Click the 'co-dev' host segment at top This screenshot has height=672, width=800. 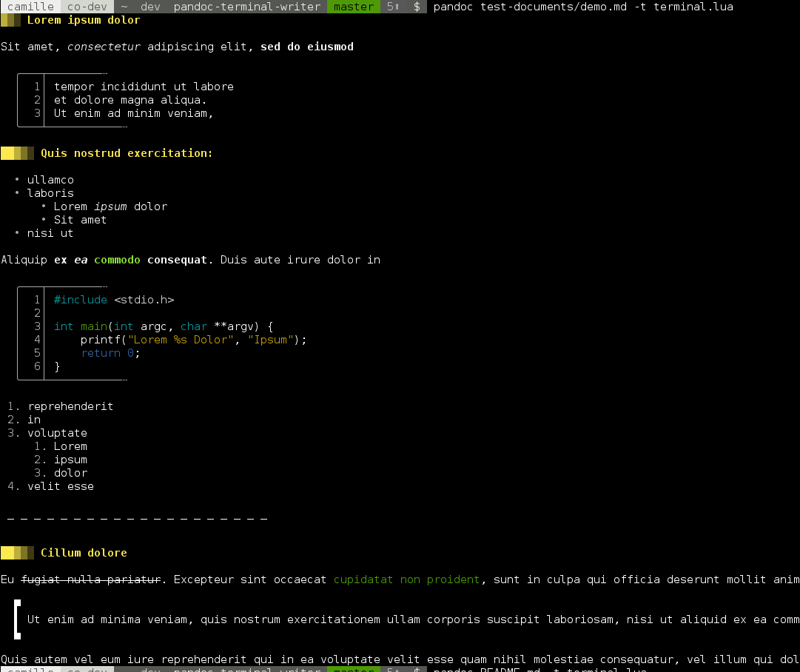click(87, 7)
